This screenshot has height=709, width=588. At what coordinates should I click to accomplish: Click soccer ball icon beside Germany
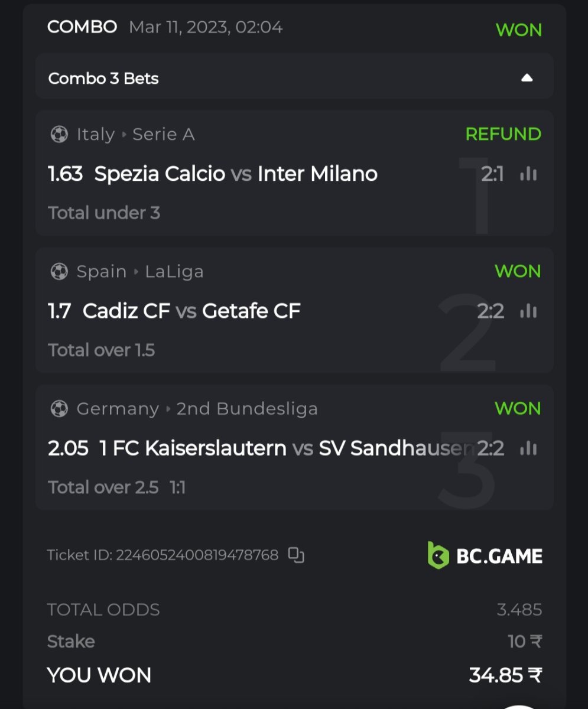click(59, 409)
